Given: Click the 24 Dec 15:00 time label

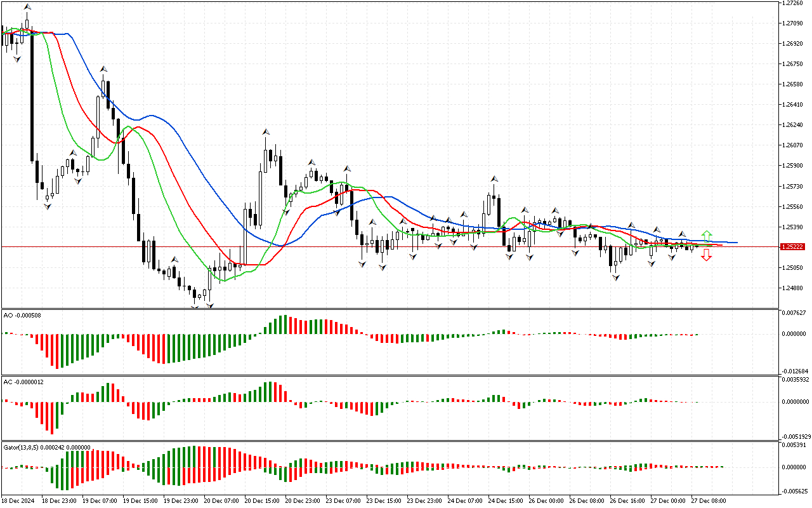Looking at the screenshot, I should (x=506, y=501).
